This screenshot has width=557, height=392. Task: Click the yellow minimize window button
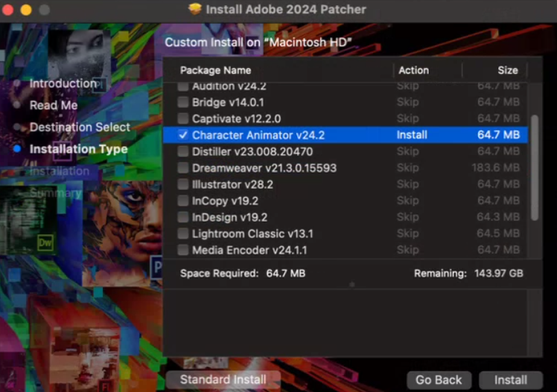click(x=26, y=10)
